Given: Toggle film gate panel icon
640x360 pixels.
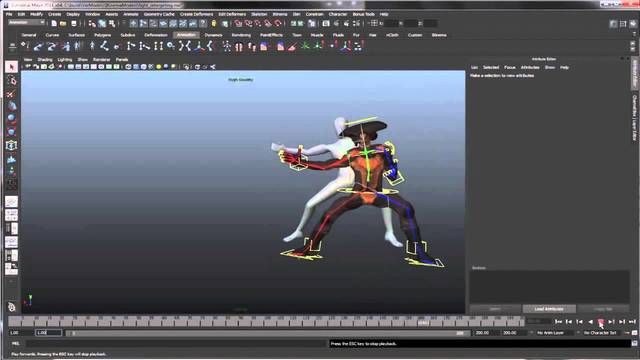Looking at the screenshot, I should pos(78,67).
